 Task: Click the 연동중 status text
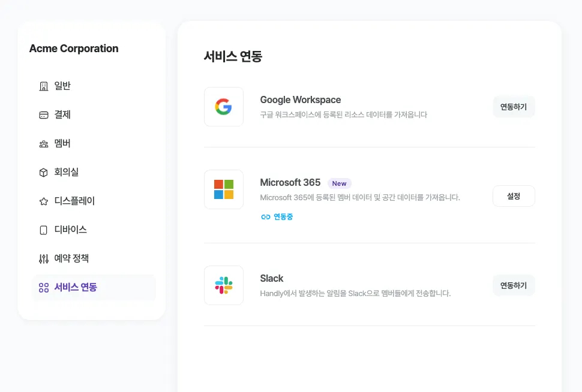point(283,217)
